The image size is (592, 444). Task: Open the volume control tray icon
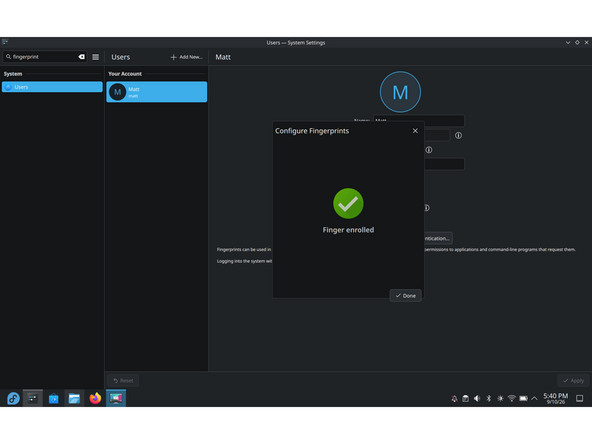point(477,398)
